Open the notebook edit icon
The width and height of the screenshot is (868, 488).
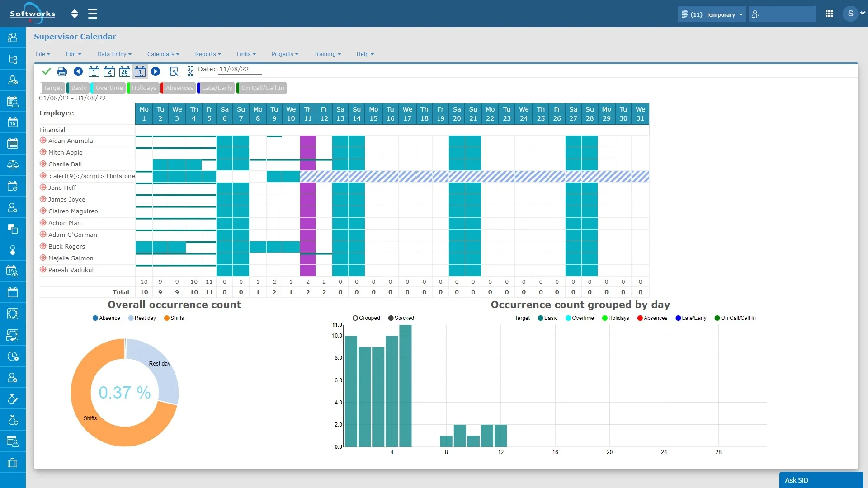(x=174, y=71)
